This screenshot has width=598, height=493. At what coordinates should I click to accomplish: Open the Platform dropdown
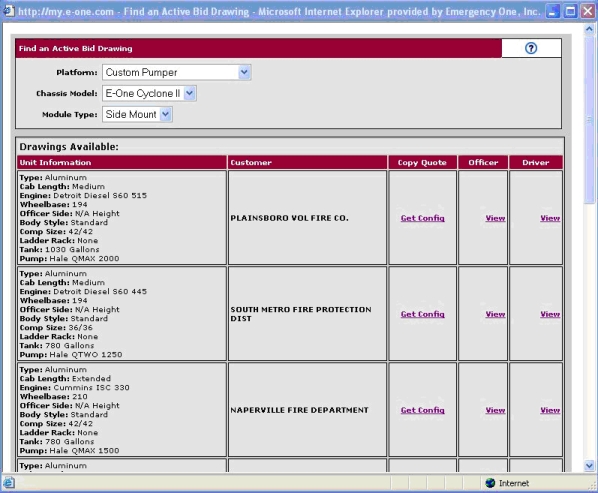pyautogui.click(x=244, y=72)
